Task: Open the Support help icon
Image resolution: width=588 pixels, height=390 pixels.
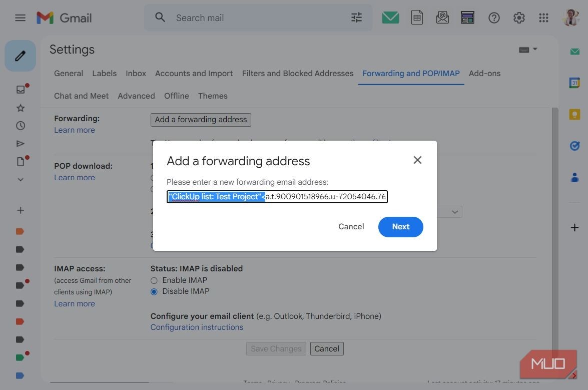Action: [494, 18]
